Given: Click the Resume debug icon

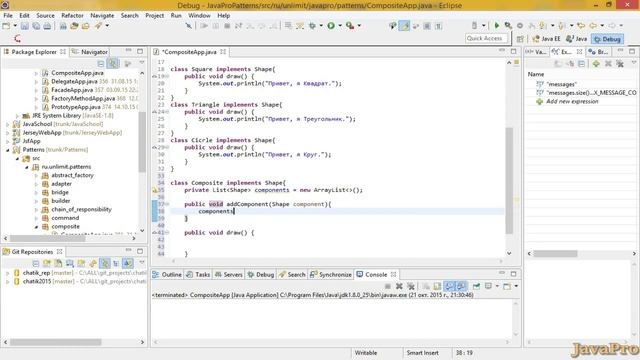Looking at the screenshot, I should (x=204, y=26).
